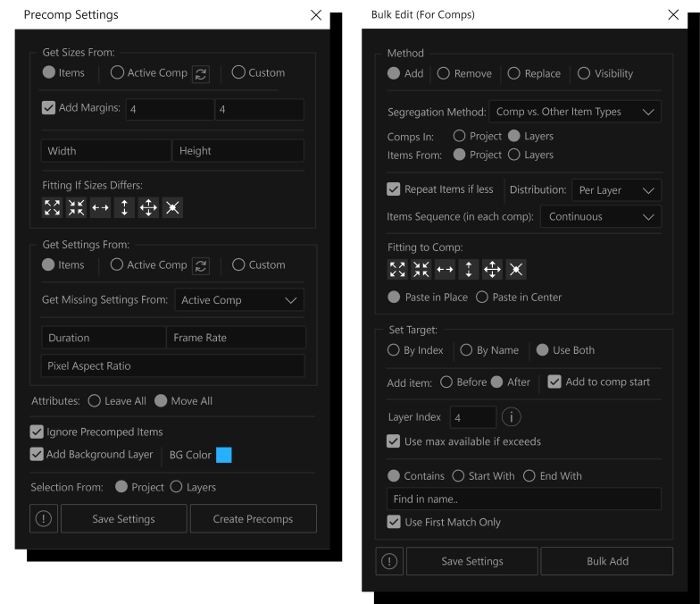Click the blue BG Color swatch
The width and height of the screenshot is (700, 604).
(224, 455)
